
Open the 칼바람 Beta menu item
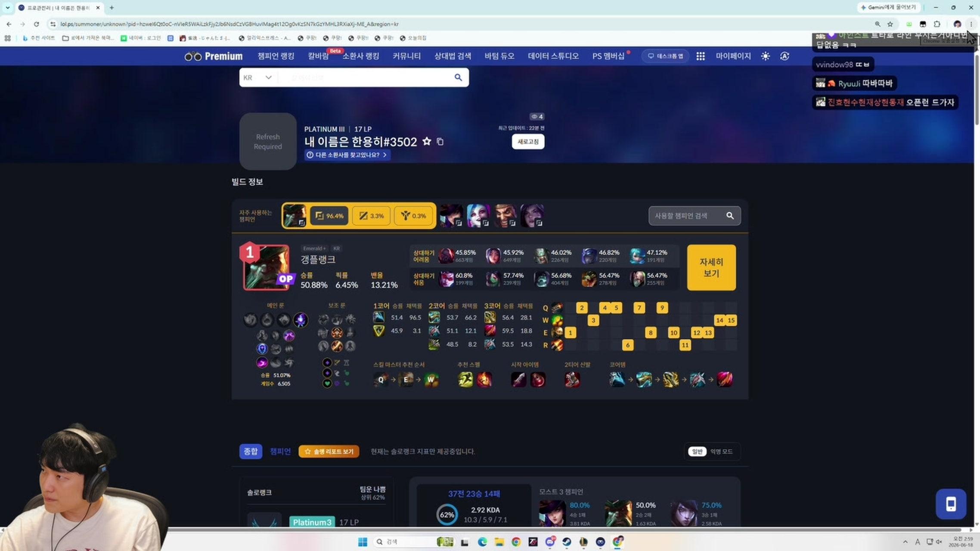(x=319, y=56)
